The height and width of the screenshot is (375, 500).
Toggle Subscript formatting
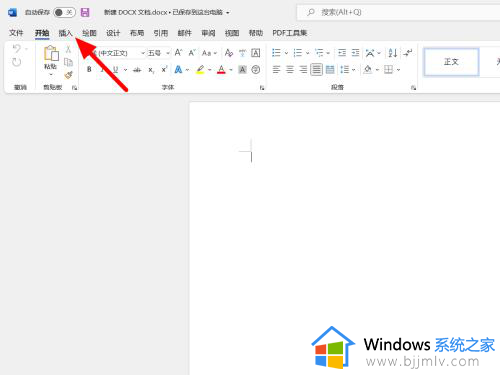tap(151, 70)
